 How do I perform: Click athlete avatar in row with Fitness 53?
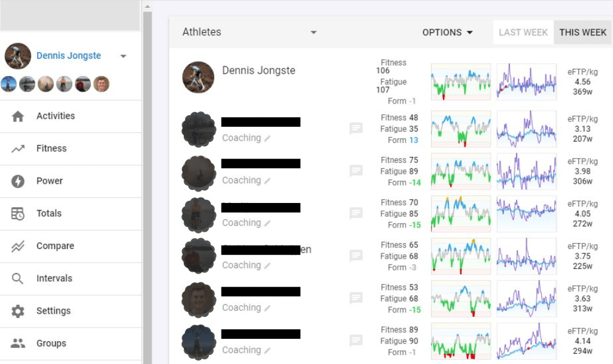[199, 299]
